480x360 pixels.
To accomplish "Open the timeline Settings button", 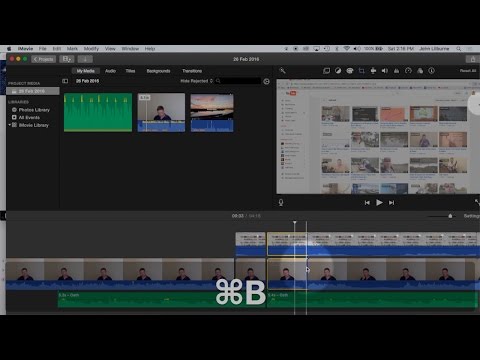I will click(x=472, y=216).
